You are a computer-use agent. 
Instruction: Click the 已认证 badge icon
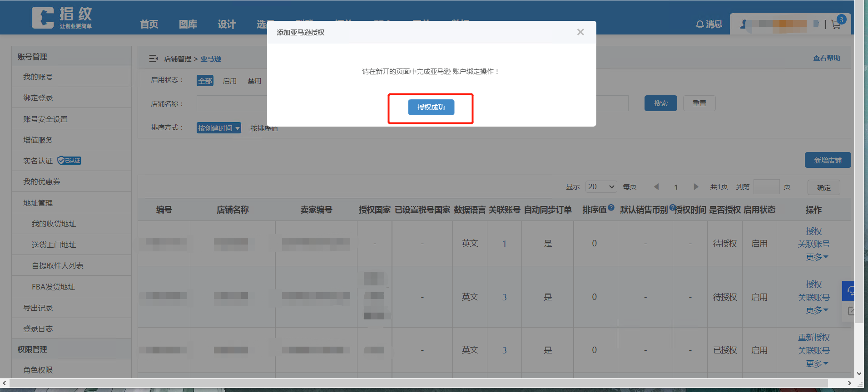click(x=69, y=161)
